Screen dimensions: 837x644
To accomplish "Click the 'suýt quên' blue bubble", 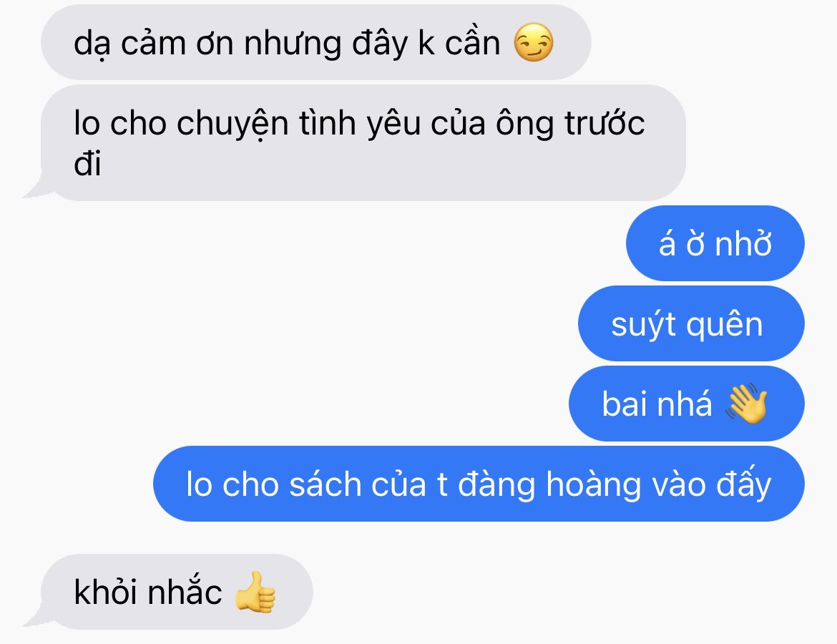I will [x=691, y=323].
